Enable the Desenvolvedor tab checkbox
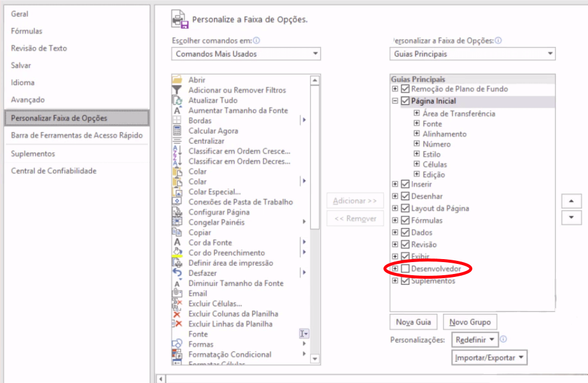The height and width of the screenshot is (383, 588). pyautogui.click(x=405, y=269)
